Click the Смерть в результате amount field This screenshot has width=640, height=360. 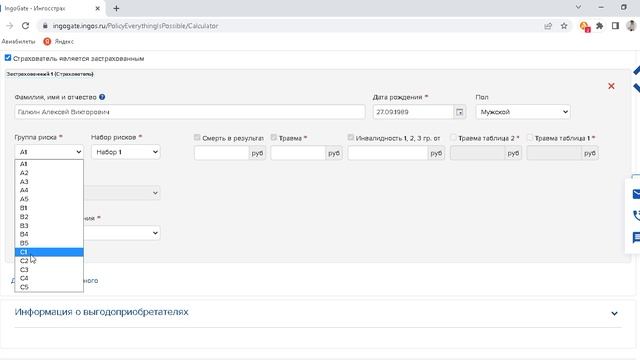click(x=222, y=153)
